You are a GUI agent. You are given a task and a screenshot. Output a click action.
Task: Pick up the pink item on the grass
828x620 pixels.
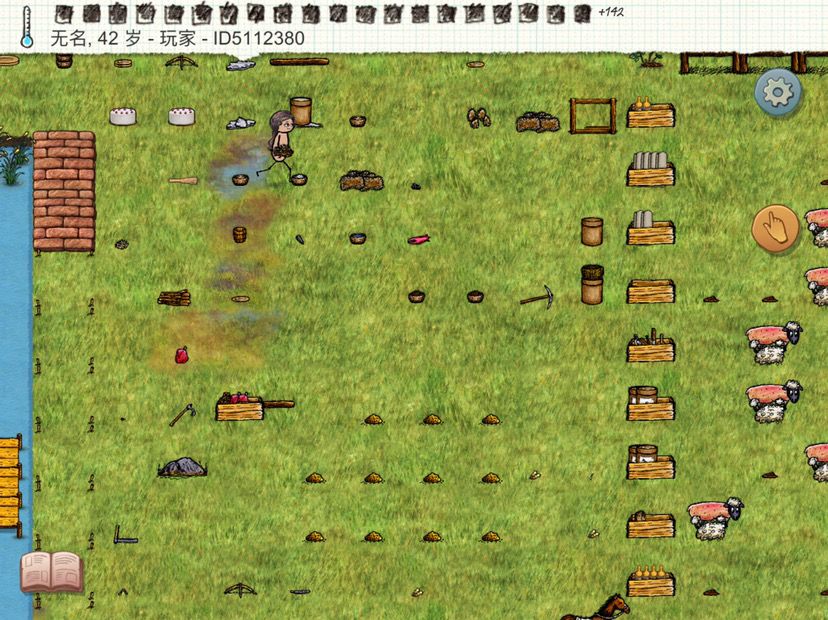(x=419, y=240)
